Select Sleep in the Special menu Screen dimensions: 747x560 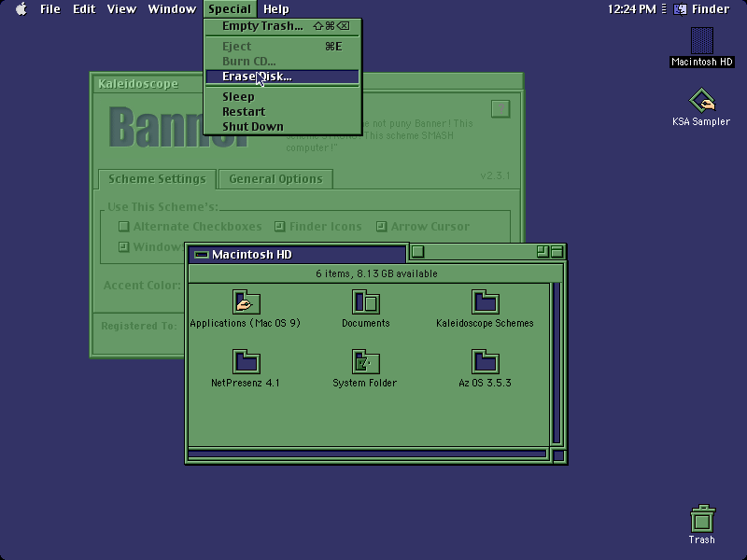click(x=283, y=97)
